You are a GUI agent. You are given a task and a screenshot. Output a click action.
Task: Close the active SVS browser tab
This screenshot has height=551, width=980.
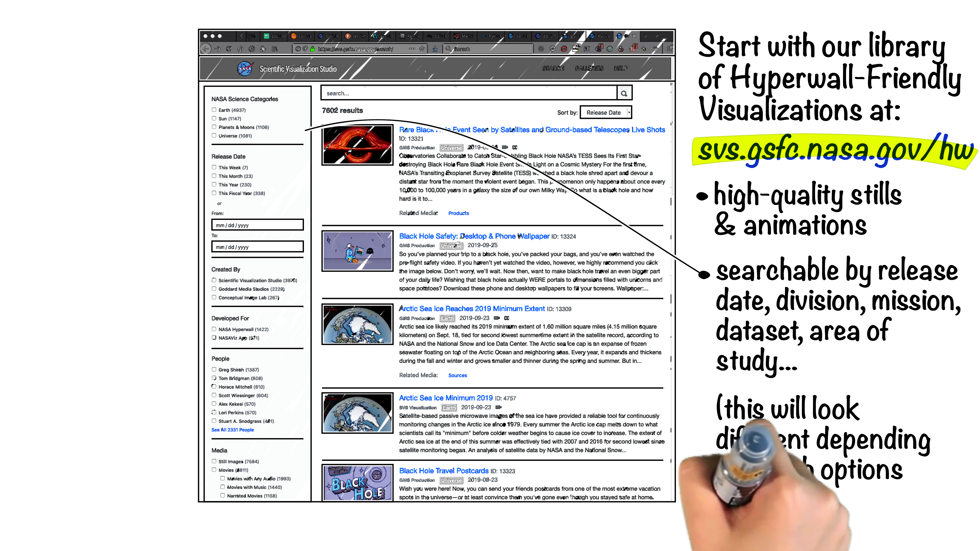tap(634, 36)
